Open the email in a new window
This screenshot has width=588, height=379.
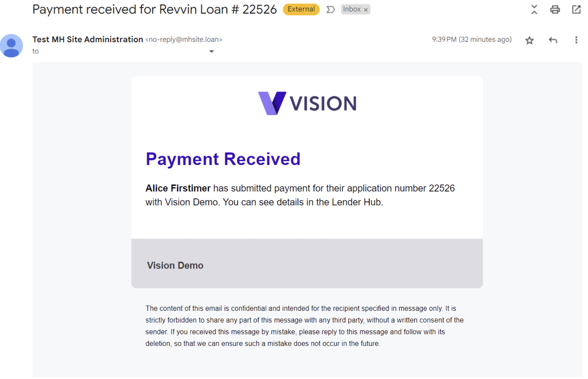point(576,10)
